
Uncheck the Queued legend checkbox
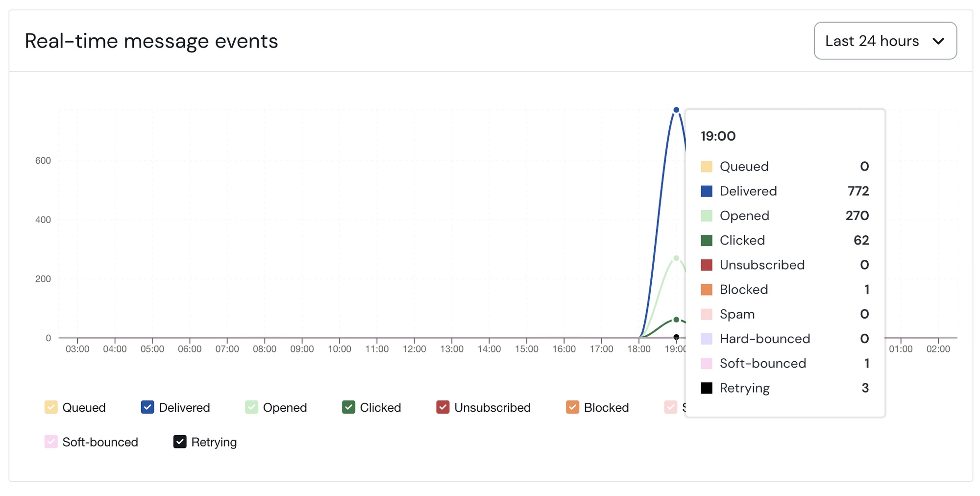click(x=51, y=407)
